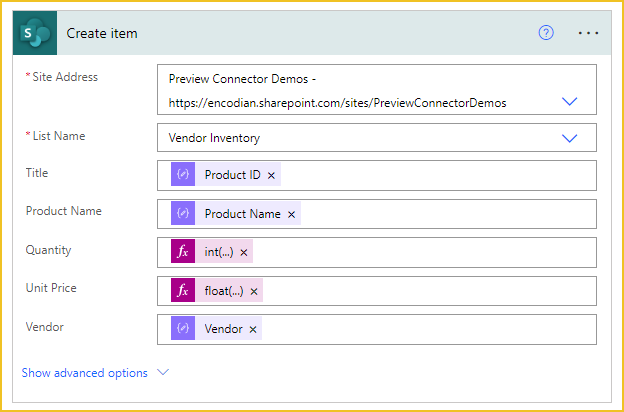The width and height of the screenshot is (624, 412).
Task: Click the Create item action title
Action: click(102, 33)
